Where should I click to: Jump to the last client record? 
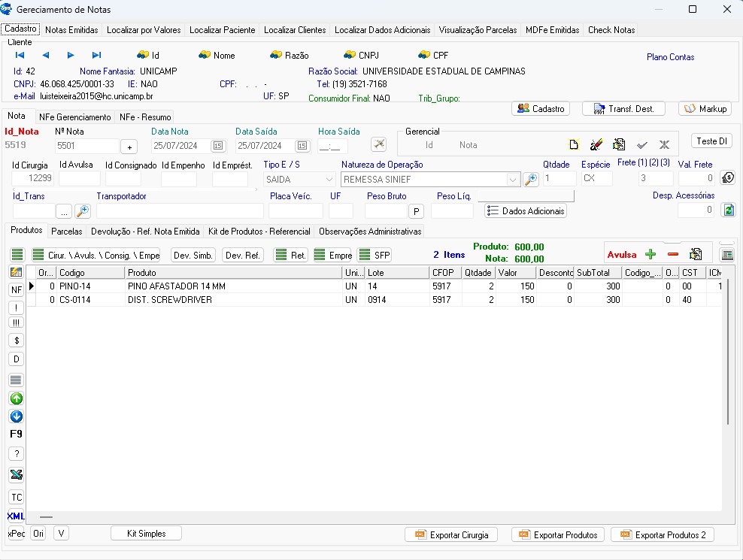tap(96, 55)
